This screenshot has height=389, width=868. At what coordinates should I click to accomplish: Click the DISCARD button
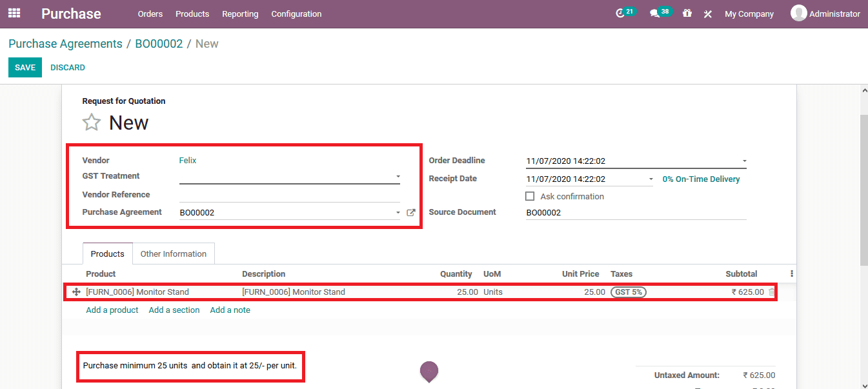point(68,68)
